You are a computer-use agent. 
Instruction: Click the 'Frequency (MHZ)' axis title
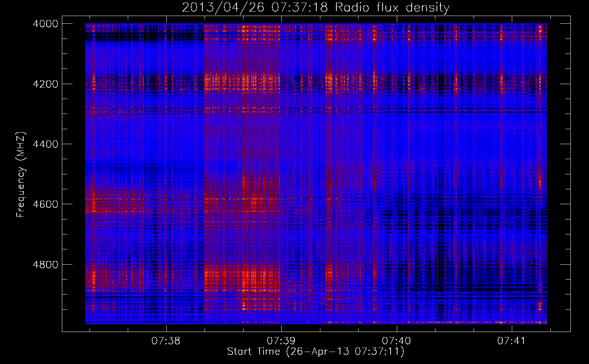tap(21, 175)
